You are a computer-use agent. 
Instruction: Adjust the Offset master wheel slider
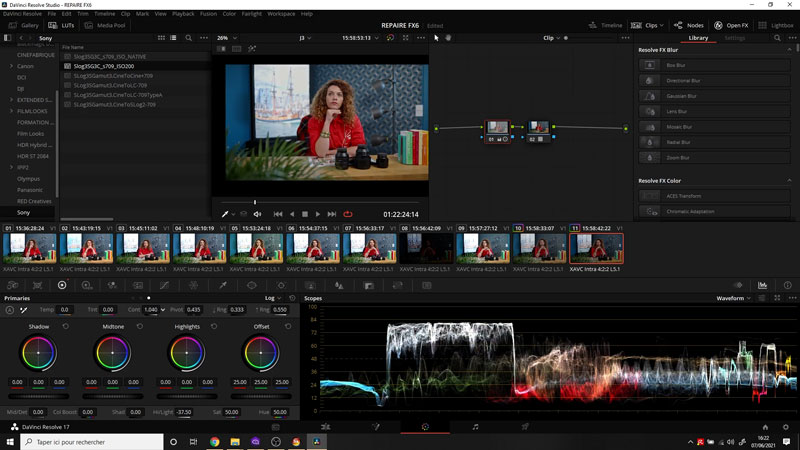pos(261,396)
